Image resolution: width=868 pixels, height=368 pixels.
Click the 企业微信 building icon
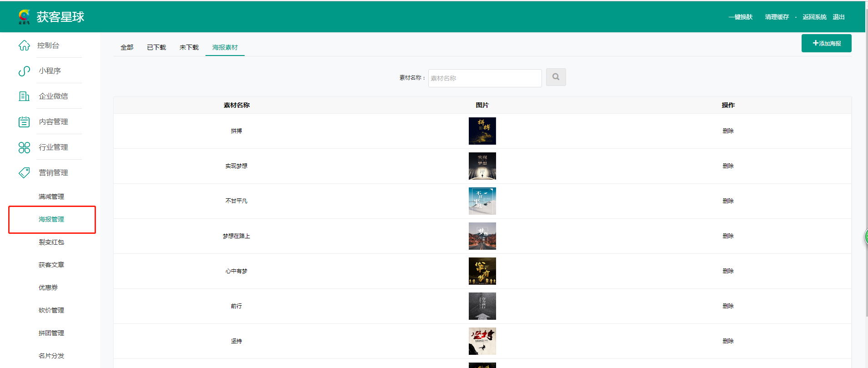(x=24, y=96)
